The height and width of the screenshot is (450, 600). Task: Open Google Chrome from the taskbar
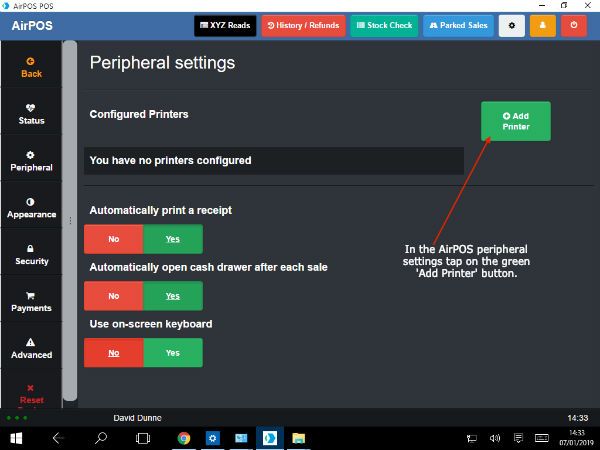click(x=184, y=438)
